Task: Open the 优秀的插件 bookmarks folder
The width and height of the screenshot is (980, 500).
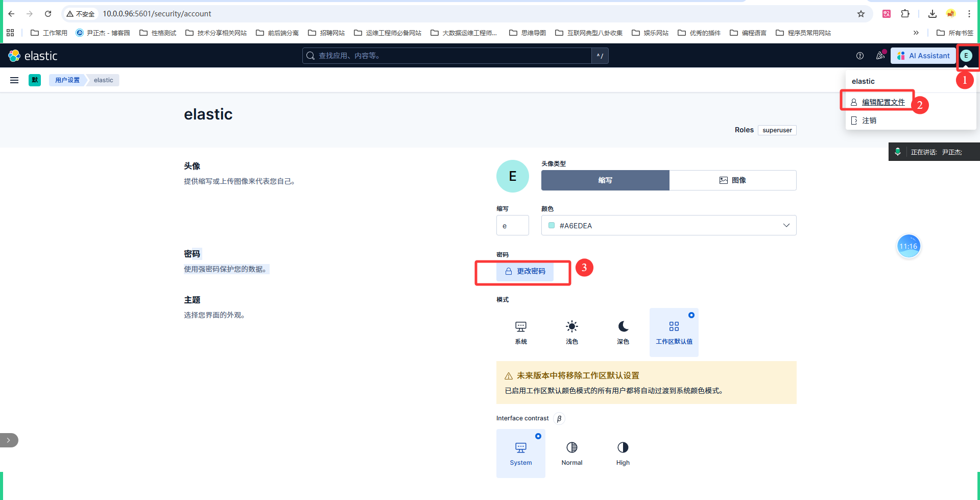Action: pyautogui.click(x=699, y=33)
